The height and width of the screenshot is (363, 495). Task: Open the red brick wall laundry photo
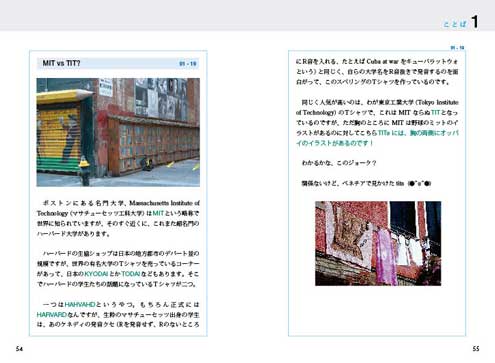[x=378, y=243]
